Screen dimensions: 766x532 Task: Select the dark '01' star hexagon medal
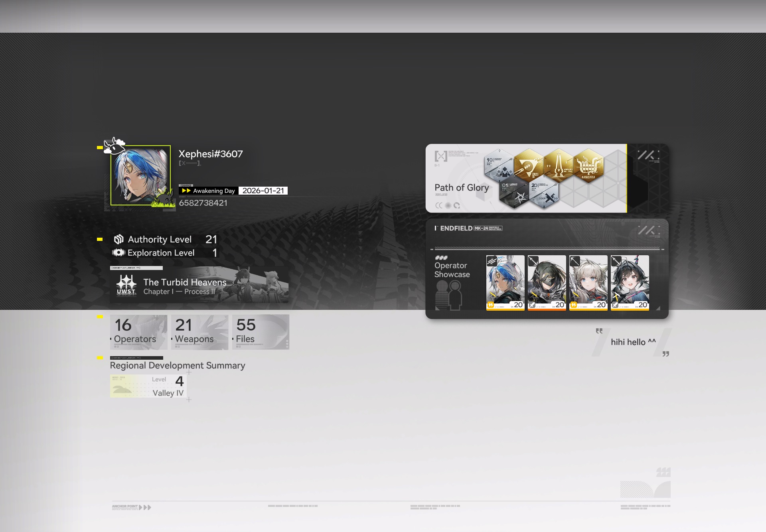pos(514,193)
